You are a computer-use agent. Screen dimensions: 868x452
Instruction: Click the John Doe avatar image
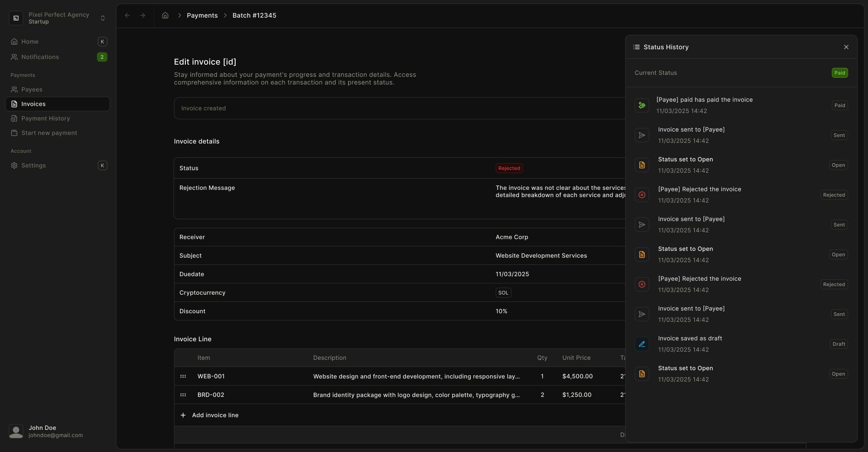pos(16,432)
